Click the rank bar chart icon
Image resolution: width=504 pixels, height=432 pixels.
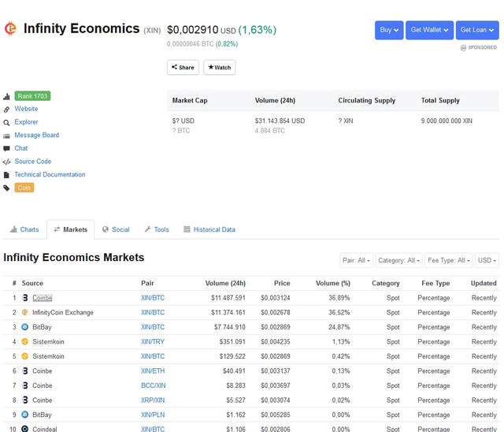(x=6, y=96)
